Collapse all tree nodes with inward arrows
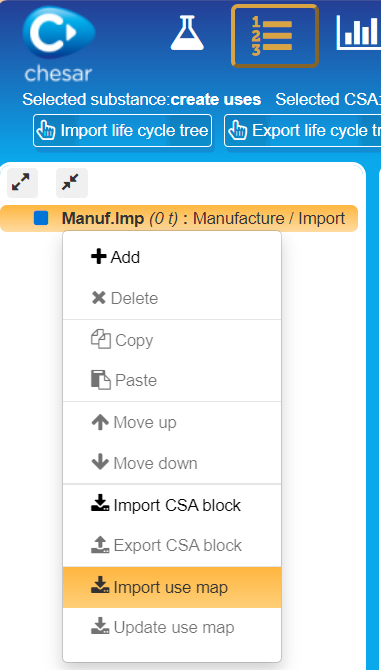 pyautogui.click(x=72, y=183)
